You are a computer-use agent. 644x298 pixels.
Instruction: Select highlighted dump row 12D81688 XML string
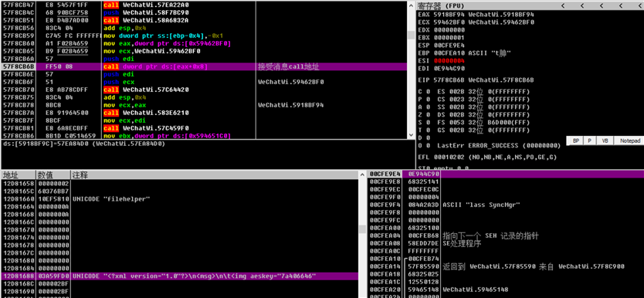179,276
